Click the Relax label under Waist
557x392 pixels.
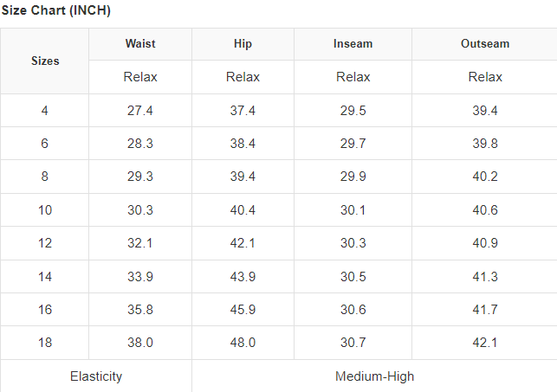(140, 77)
